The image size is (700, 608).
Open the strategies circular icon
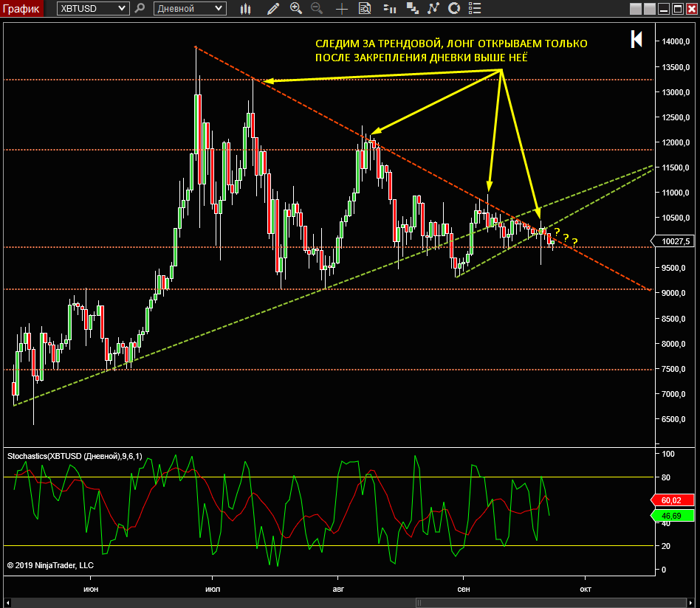[x=454, y=8]
